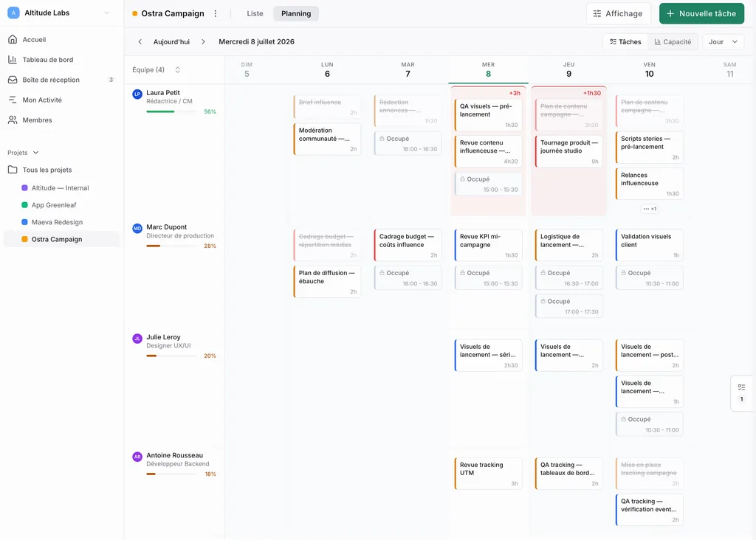Click the Altitude Labs workspace logo
756x540 pixels.
point(13,13)
